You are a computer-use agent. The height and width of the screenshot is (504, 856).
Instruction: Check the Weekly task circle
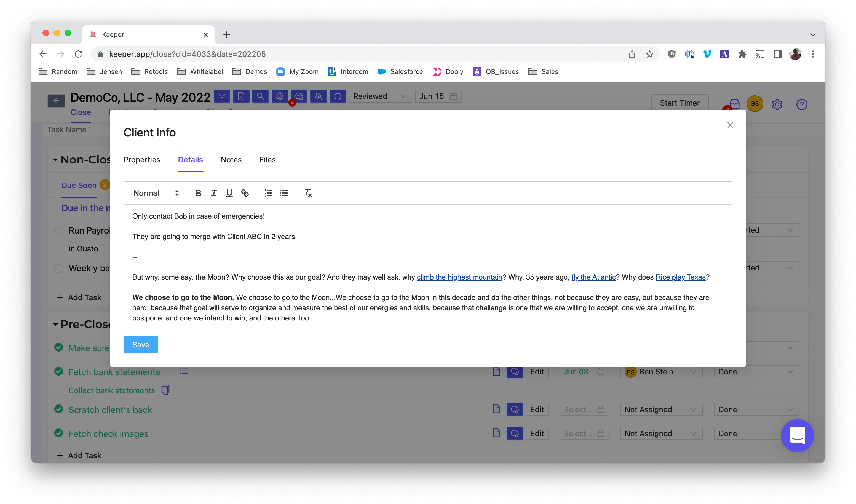pos(59,269)
